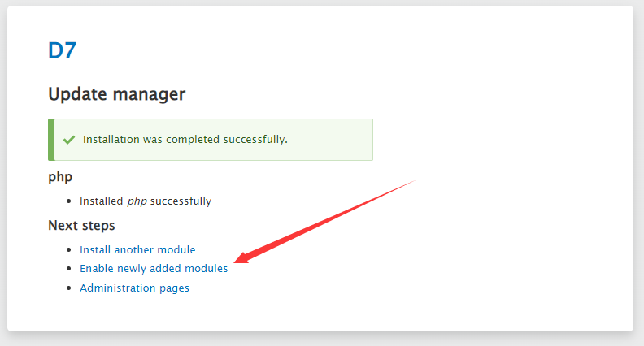Open Enable newly added modules link
Screen dimensions: 644x346
click(x=154, y=268)
